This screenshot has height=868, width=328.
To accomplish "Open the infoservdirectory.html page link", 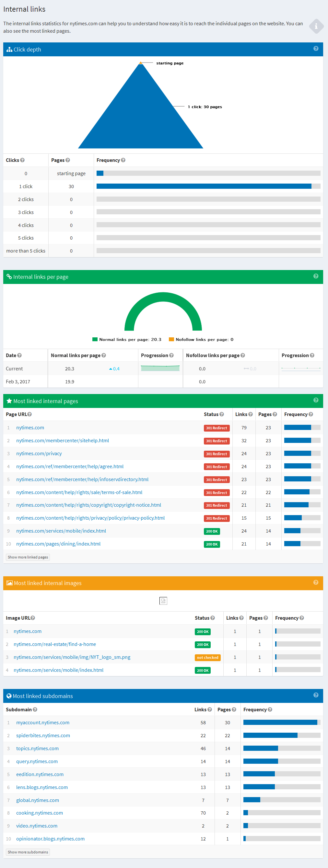I will (x=82, y=479).
